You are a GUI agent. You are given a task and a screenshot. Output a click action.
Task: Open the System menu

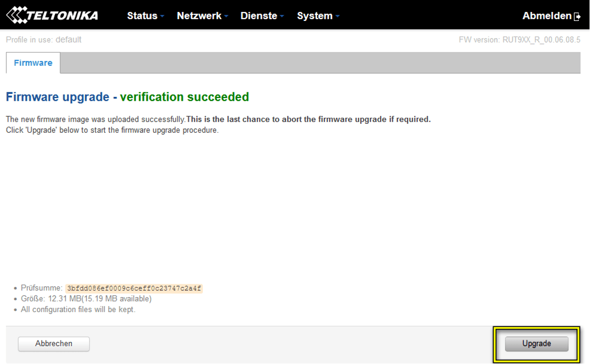coord(314,16)
